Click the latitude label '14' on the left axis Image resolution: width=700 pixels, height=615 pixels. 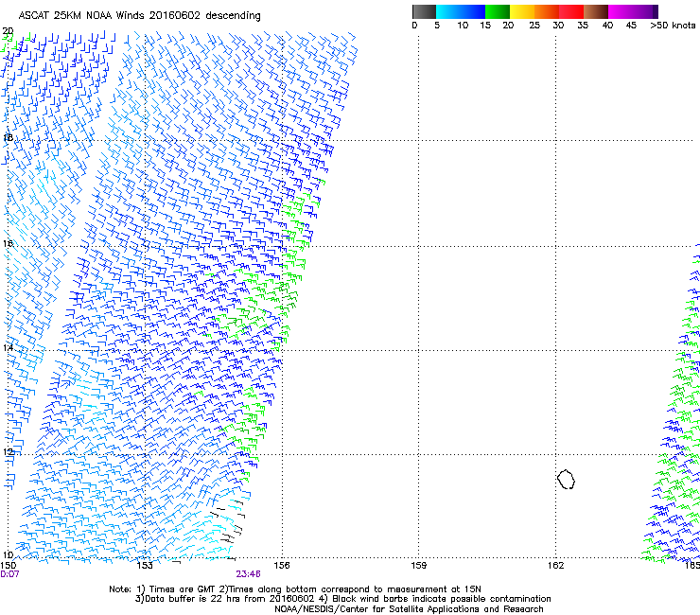click(x=8, y=347)
